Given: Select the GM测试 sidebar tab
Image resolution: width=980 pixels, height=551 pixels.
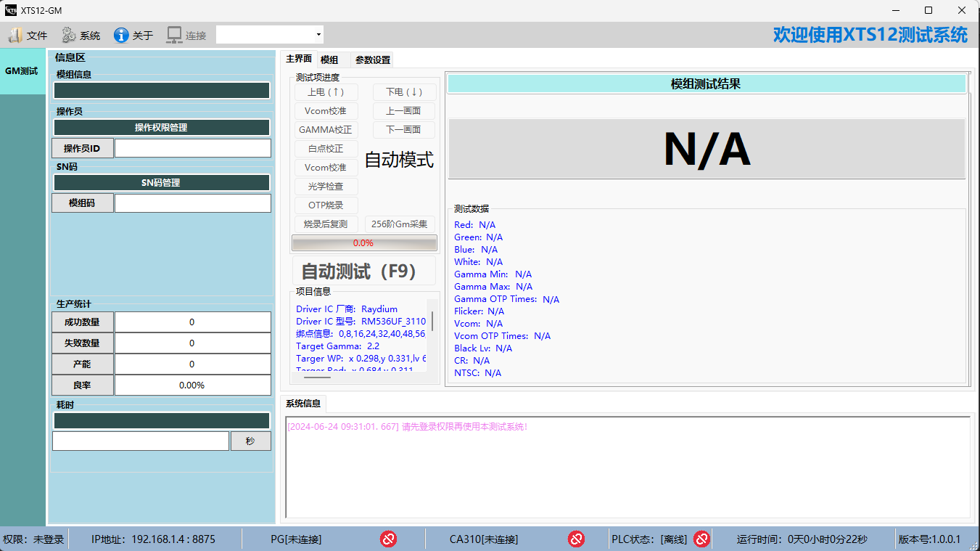Looking at the screenshot, I should 22,71.
